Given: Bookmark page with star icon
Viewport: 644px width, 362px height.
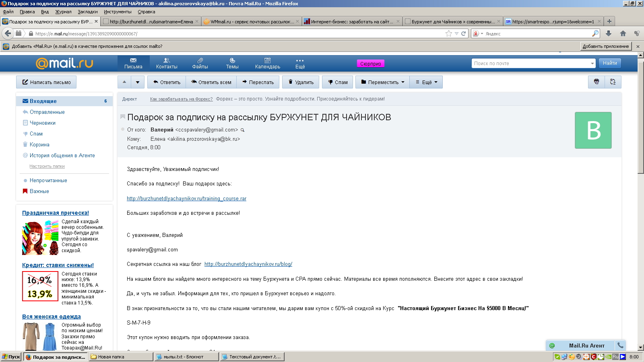Looking at the screenshot, I should [449, 33].
